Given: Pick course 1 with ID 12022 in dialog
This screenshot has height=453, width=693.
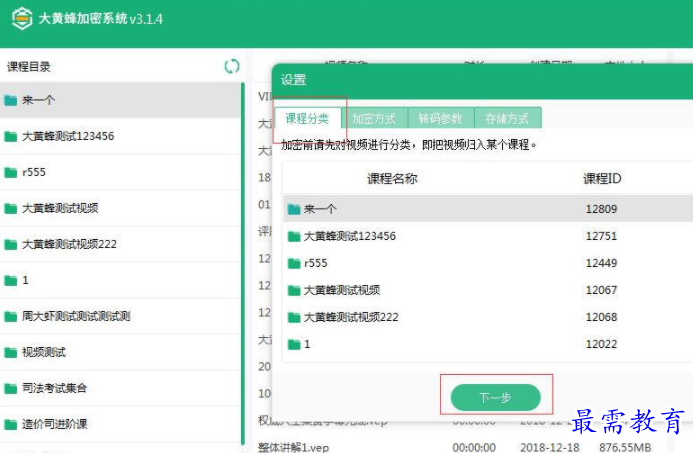Looking at the screenshot, I should (307, 344).
